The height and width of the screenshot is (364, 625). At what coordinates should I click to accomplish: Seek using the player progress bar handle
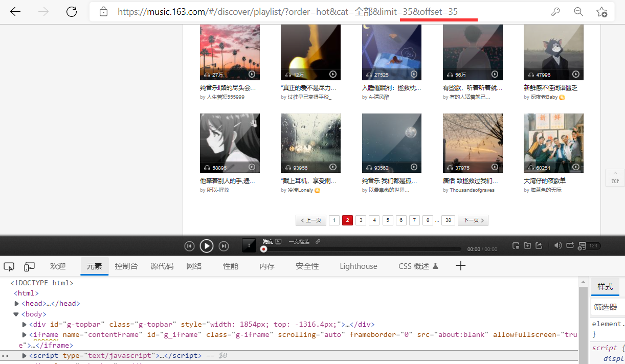coord(263,249)
